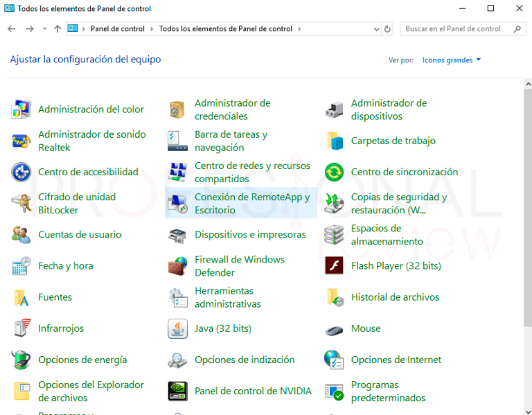Open 'Opciones de Internet' link text
Screen dimensions: 532x415
396,360
